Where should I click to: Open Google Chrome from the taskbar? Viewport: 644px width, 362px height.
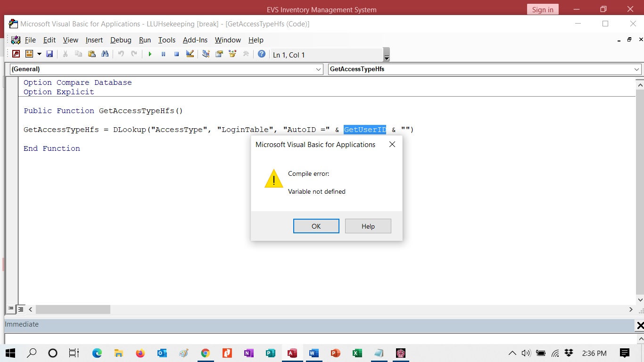(205, 353)
